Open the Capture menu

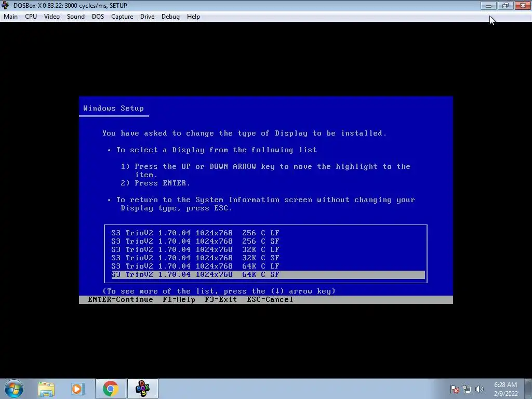(122, 17)
